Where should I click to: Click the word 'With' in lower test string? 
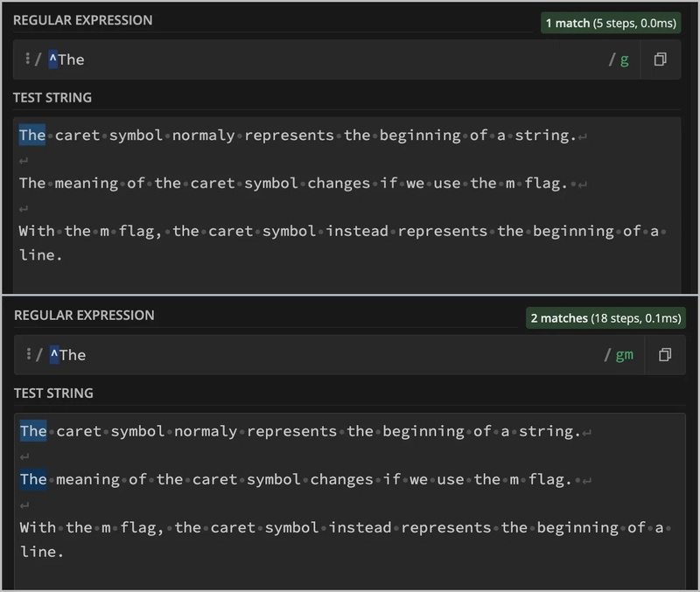tap(38, 527)
